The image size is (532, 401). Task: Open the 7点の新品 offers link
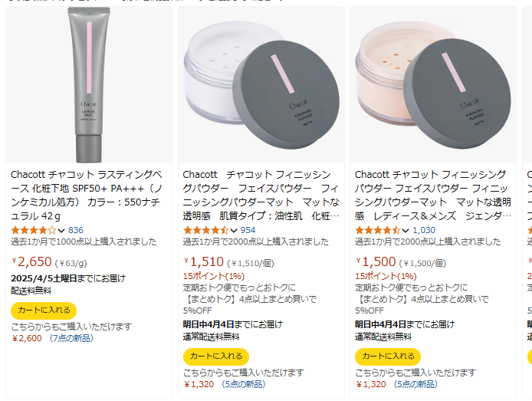[71, 338]
